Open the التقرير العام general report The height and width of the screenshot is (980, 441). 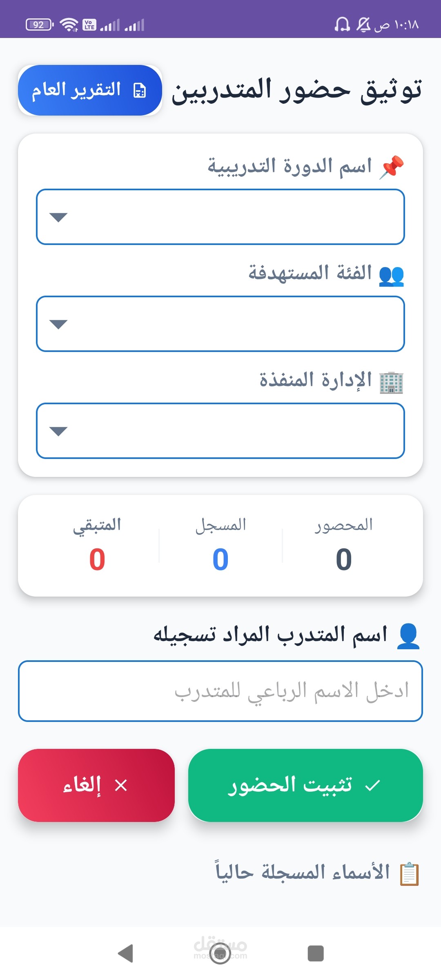(x=90, y=90)
